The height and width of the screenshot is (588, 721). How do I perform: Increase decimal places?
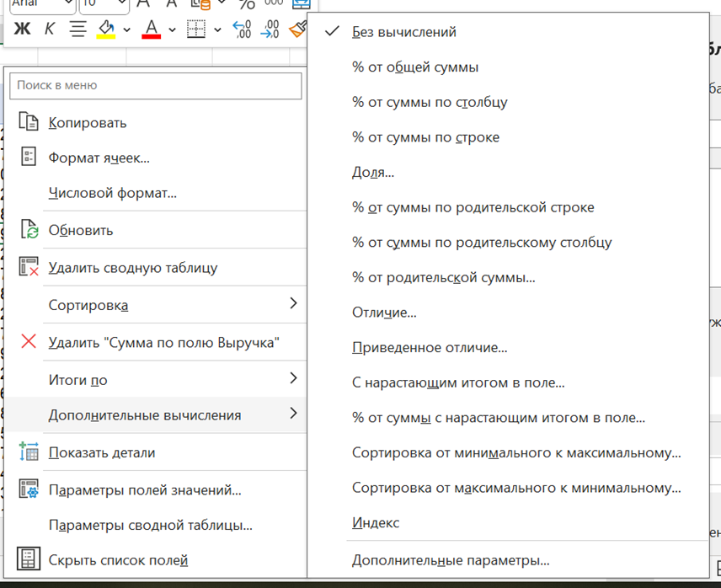coord(242,29)
